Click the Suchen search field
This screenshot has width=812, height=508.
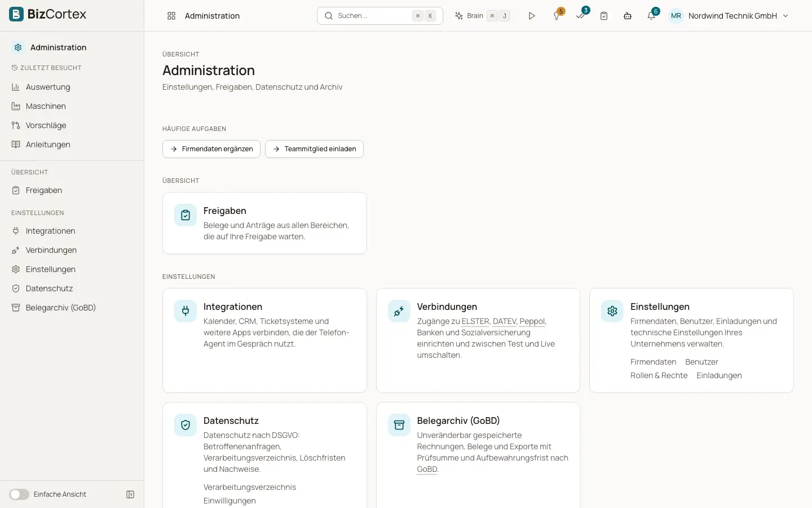380,16
